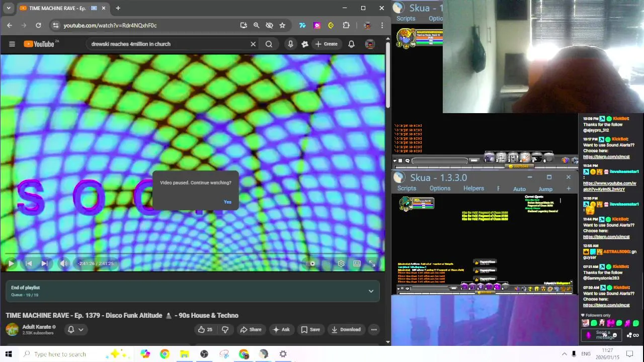Ask about this video button

coord(281,330)
